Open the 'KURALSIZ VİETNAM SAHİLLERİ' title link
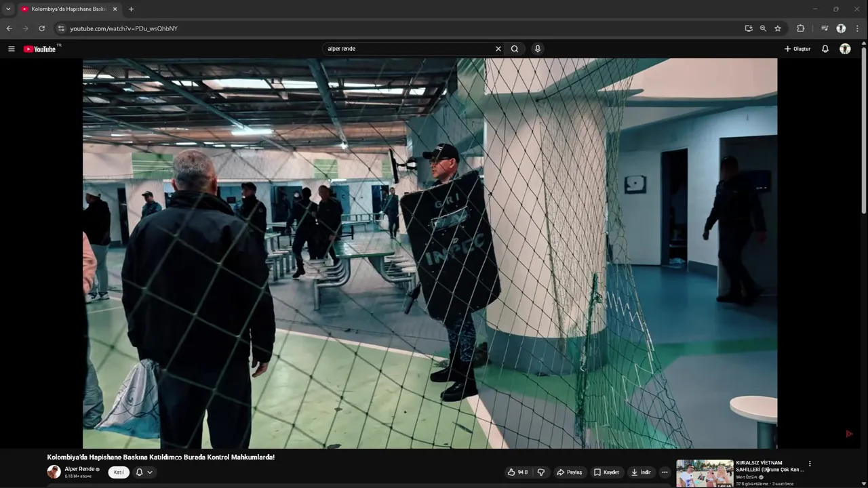Screen dimensions: 868x488 pos(769,466)
